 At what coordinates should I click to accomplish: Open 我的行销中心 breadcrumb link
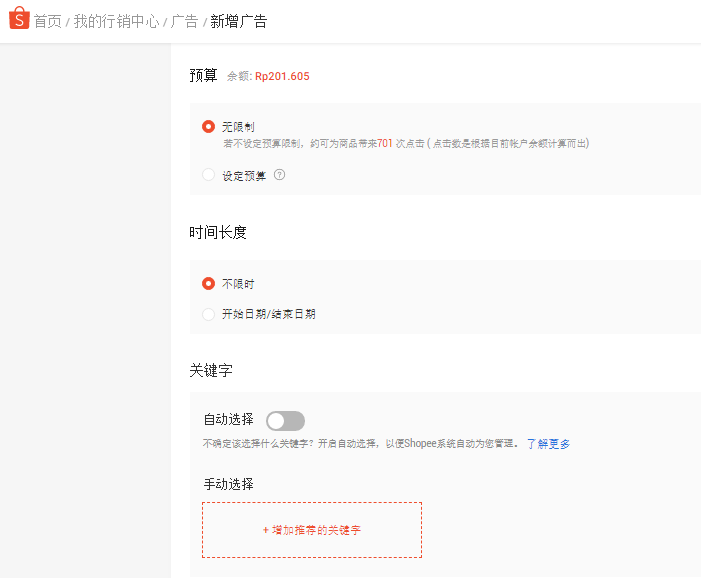click(116, 21)
